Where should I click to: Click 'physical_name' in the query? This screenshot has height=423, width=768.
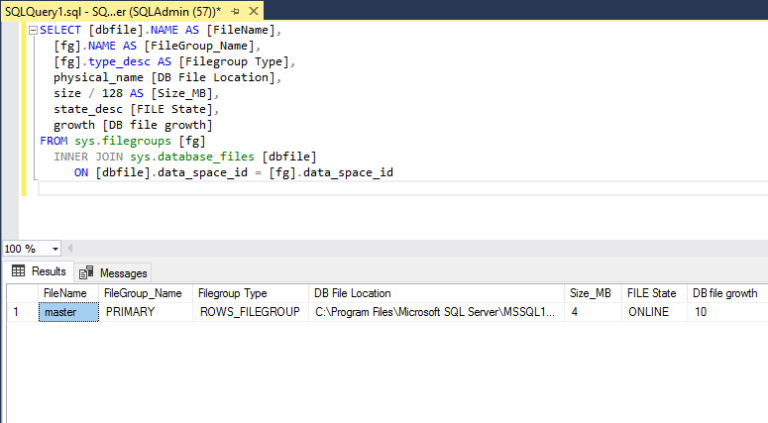tap(98, 77)
